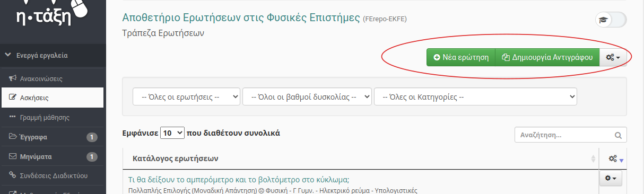
Task: Click the Έγγραφα folder icon
Action: [13, 137]
